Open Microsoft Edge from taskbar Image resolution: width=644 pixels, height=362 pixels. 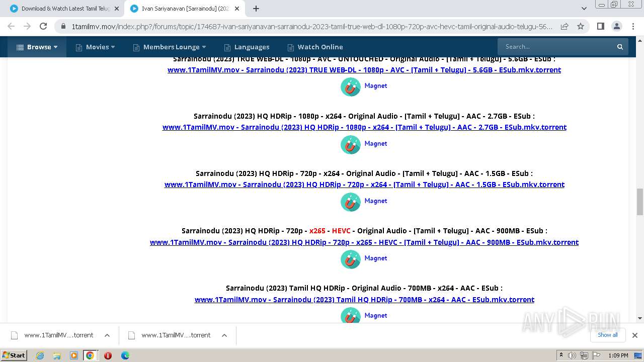[x=125, y=355]
